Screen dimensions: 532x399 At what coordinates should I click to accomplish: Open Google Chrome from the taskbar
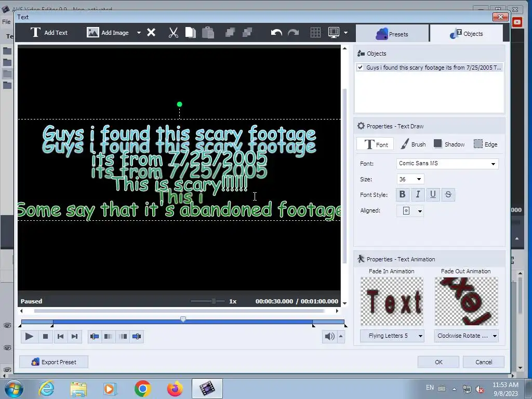point(143,389)
